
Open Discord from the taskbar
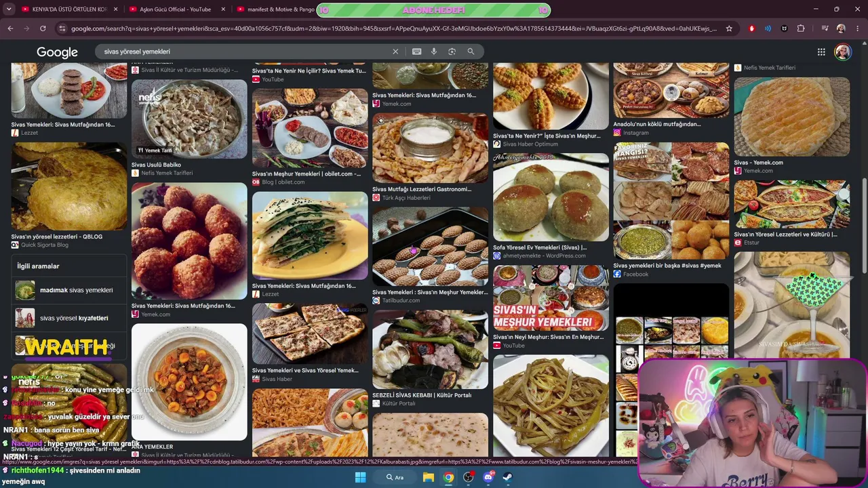click(x=488, y=477)
